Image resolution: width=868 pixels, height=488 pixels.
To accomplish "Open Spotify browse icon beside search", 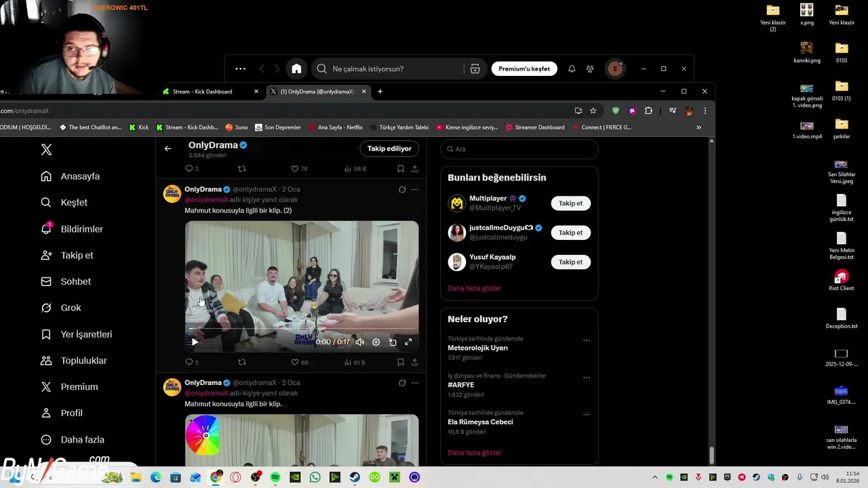I will 475,68.
